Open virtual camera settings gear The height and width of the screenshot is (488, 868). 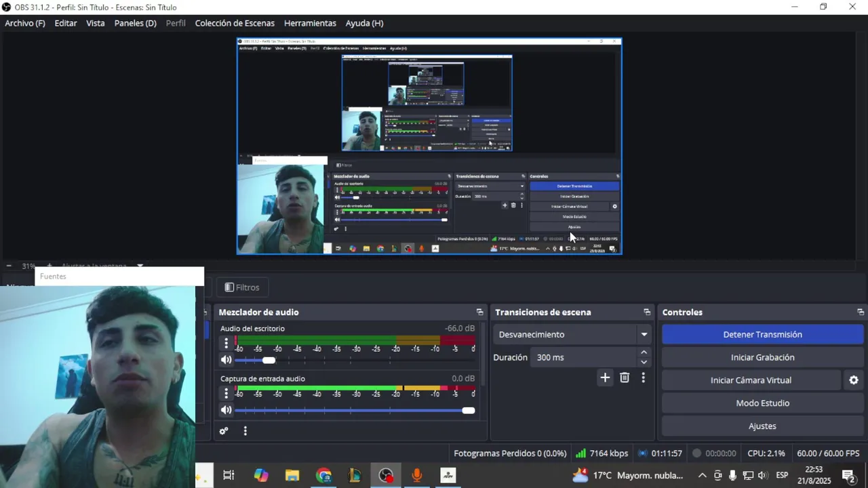854,380
